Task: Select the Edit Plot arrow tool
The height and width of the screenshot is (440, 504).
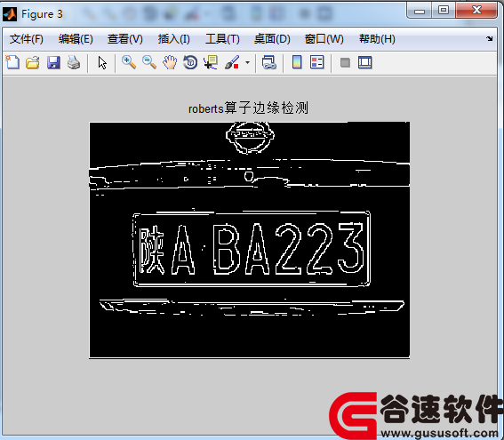Action: tap(102, 62)
